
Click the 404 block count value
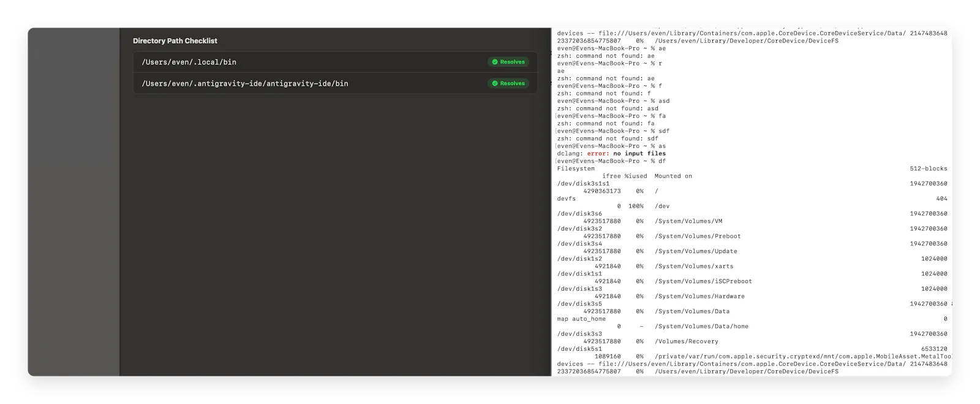tap(941, 199)
